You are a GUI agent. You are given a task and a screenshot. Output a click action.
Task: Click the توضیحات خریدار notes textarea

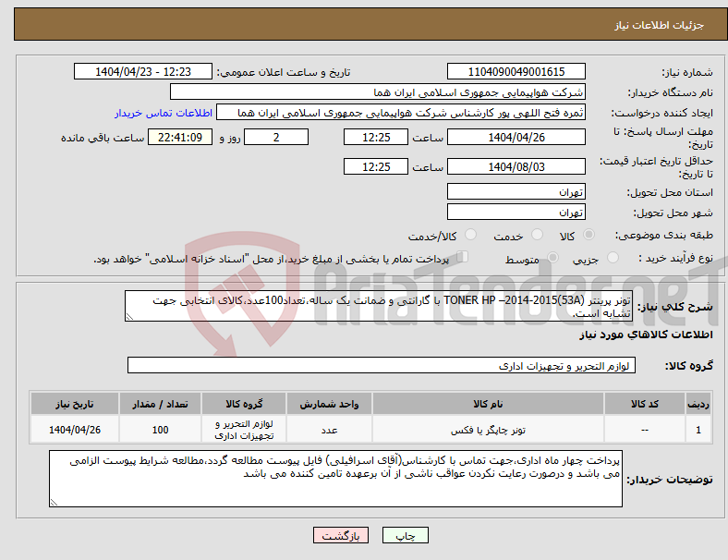335,479
